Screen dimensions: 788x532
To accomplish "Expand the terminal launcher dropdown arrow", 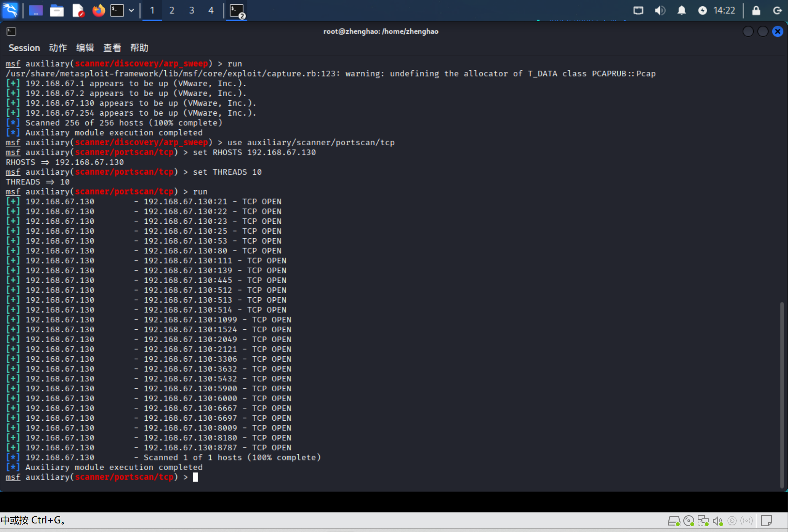I will [131, 10].
